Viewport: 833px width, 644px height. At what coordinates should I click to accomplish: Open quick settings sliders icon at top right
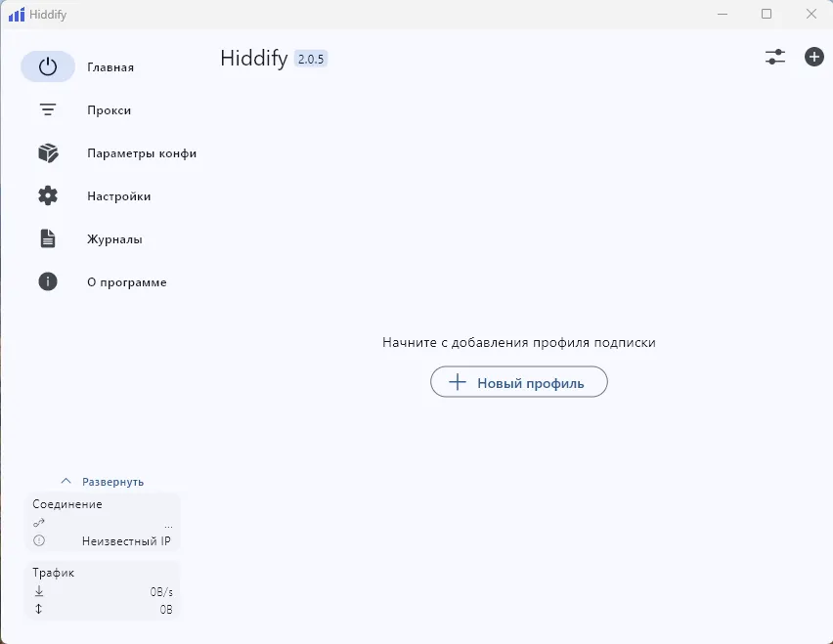tap(774, 57)
